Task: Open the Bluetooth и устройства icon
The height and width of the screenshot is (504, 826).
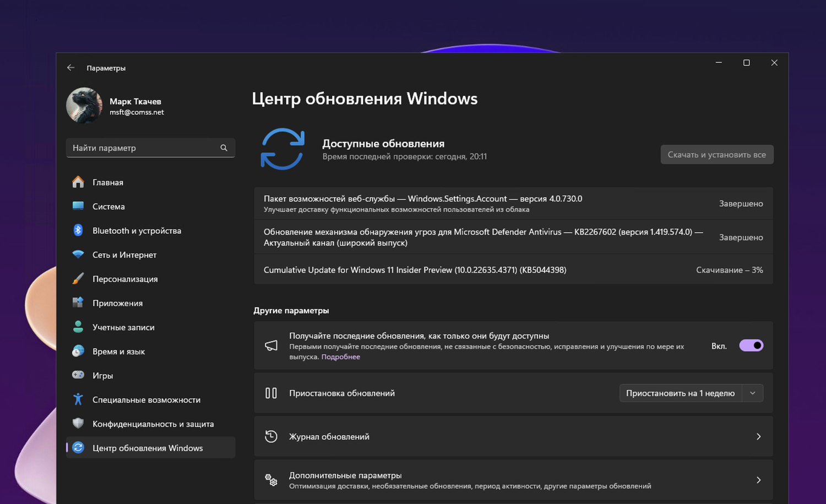Action: pos(78,231)
